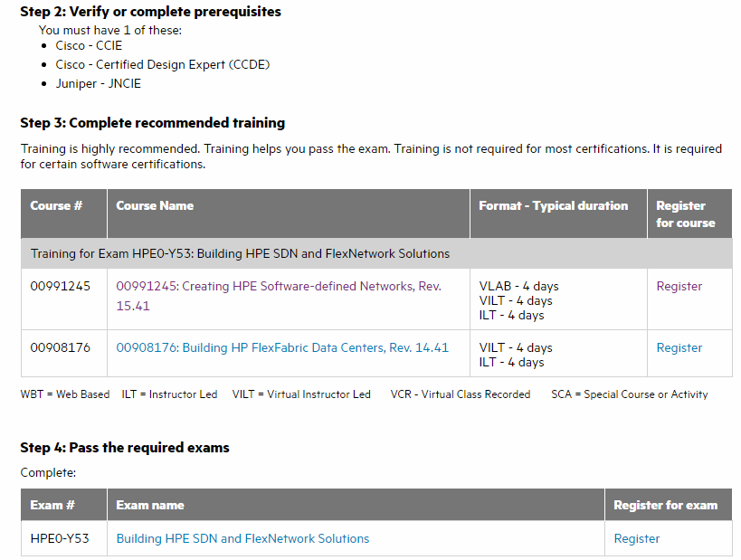Click the Register for course column header
The height and width of the screenshot is (560, 741).
tap(689, 214)
